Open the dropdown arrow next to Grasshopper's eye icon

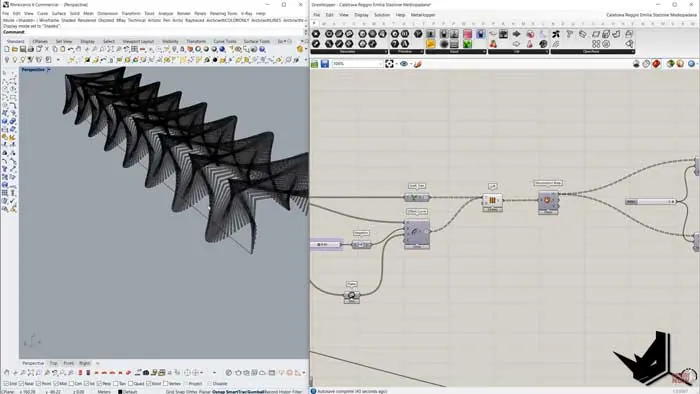pos(410,64)
